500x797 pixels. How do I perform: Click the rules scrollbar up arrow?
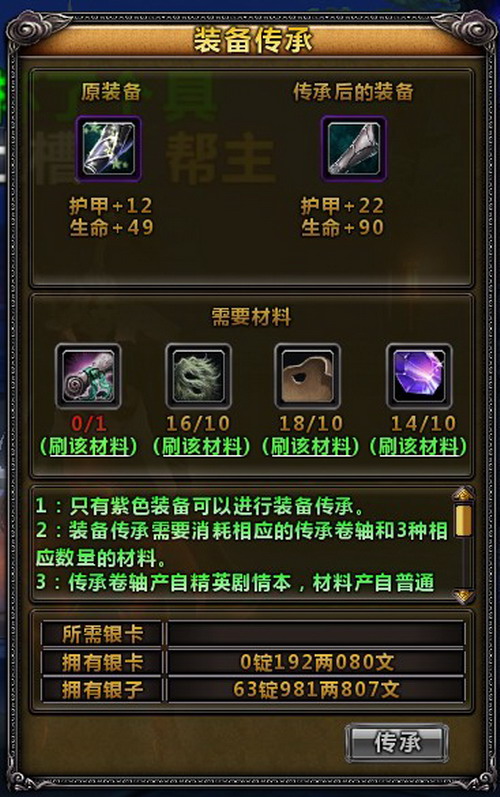[463, 495]
